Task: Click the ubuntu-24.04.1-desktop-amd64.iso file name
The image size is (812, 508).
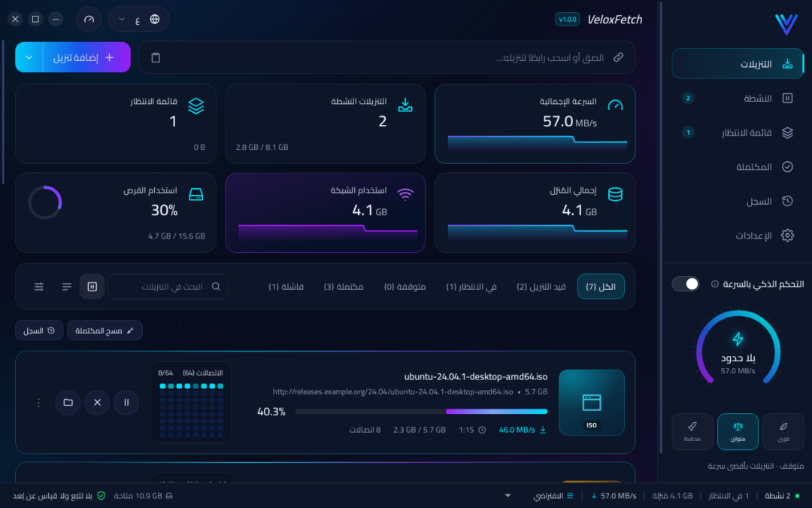Action: coord(475,376)
